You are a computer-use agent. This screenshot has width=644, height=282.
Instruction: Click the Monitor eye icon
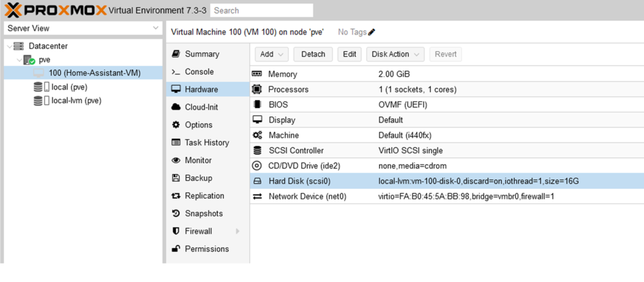pyautogui.click(x=176, y=160)
